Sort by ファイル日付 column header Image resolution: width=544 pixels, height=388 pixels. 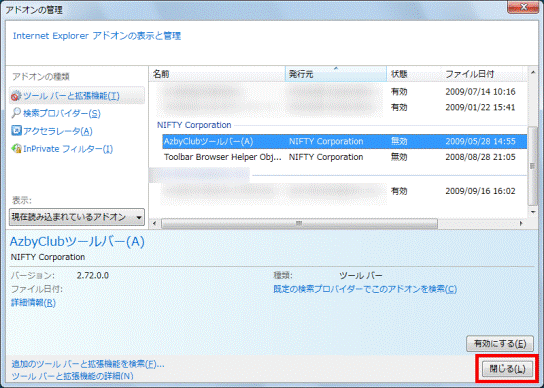point(482,74)
